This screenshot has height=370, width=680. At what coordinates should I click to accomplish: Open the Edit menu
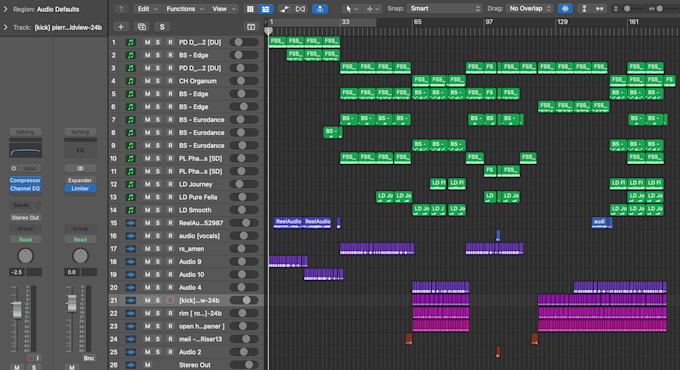click(147, 9)
